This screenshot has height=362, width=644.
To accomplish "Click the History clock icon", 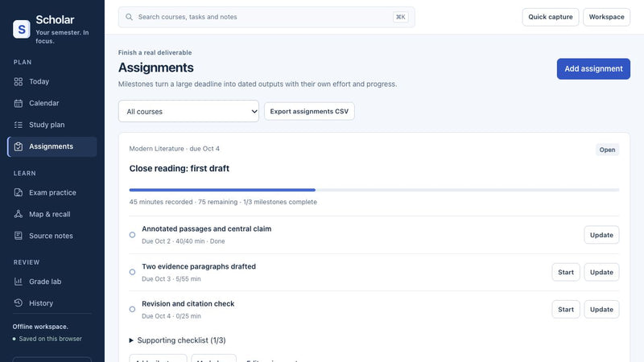I will click(x=18, y=303).
